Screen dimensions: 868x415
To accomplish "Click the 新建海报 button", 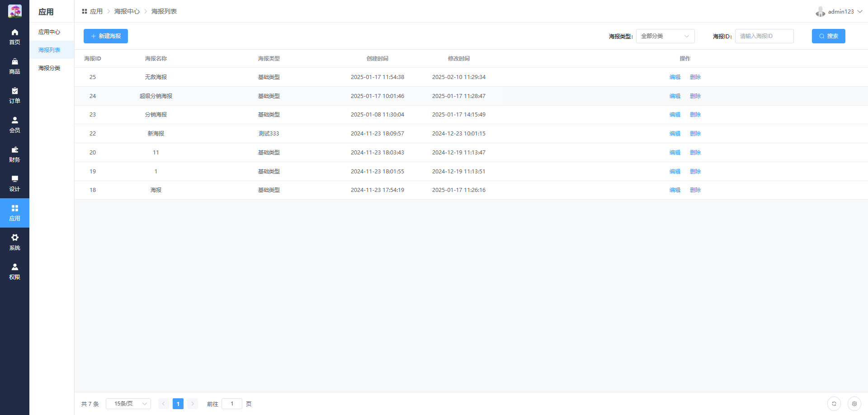I will (106, 36).
